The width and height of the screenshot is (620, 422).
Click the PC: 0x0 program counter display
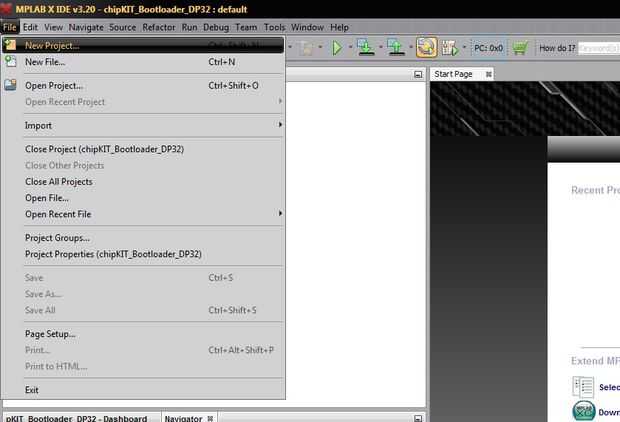point(488,48)
